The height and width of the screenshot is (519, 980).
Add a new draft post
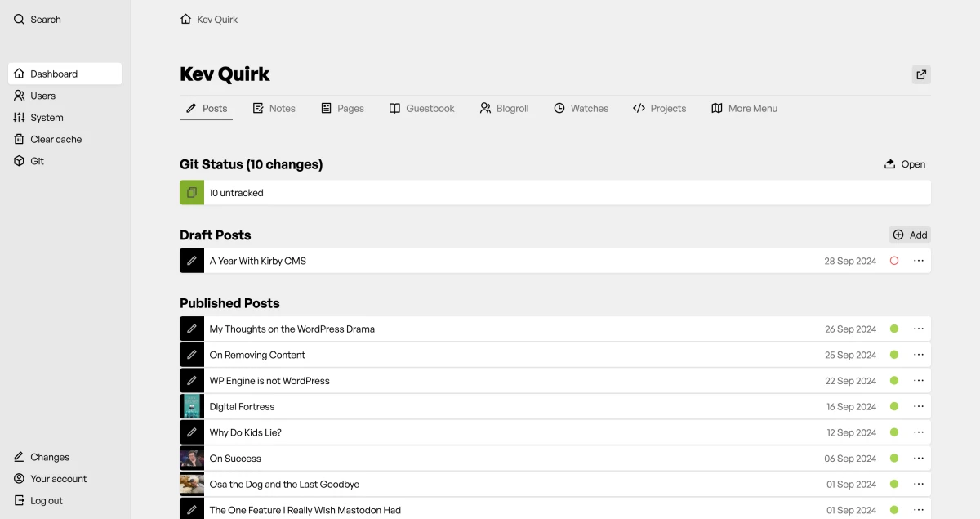[910, 235]
